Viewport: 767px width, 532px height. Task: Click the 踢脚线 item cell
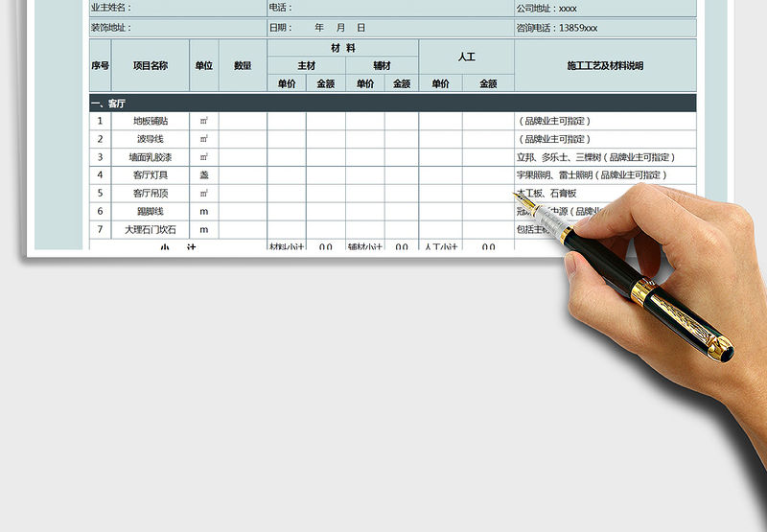pos(151,212)
